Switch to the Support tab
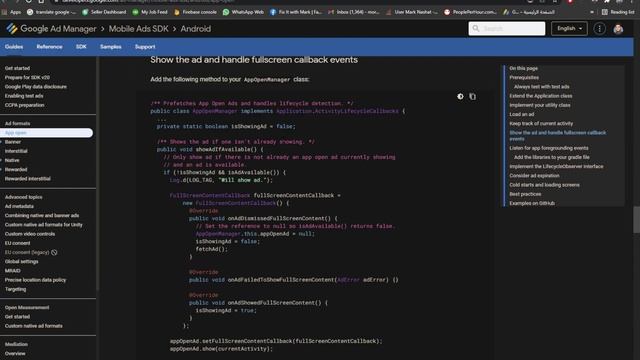The width and height of the screenshot is (640, 360). click(145, 47)
